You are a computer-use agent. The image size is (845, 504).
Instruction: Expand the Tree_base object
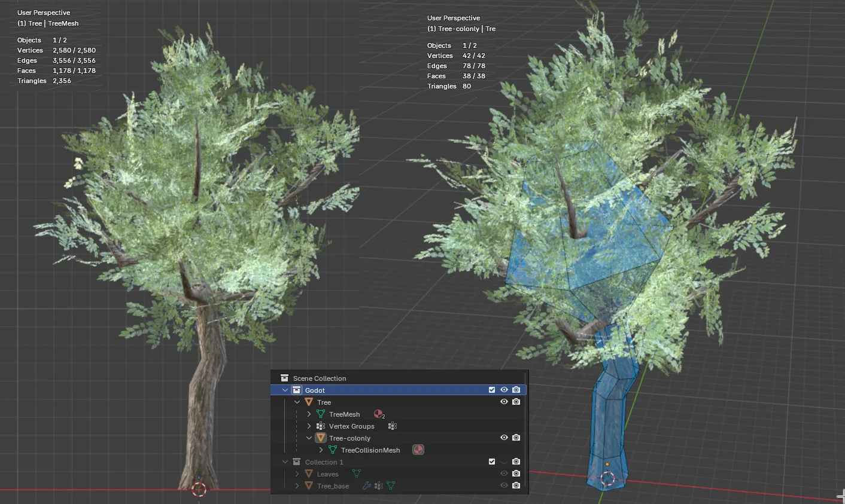click(297, 485)
